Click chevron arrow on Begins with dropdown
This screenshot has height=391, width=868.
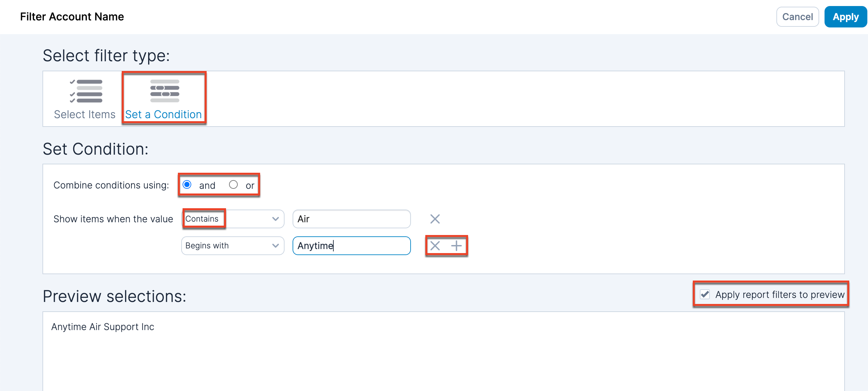coord(275,246)
